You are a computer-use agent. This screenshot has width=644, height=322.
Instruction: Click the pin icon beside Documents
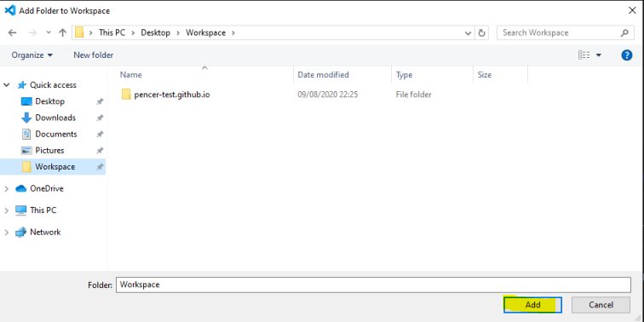point(100,135)
